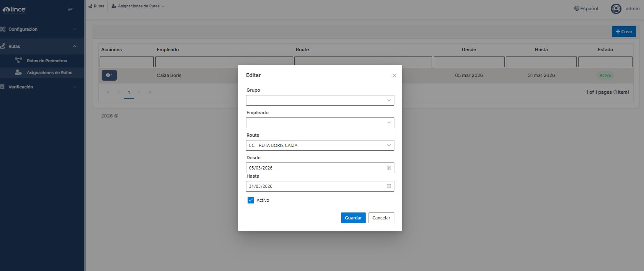Click the globe language icon for Español
Screen dimensions: 644x271
[576, 9]
